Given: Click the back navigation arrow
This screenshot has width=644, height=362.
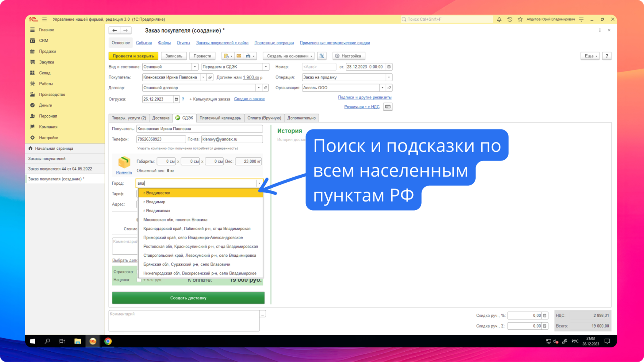Looking at the screenshot, I should [115, 30].
